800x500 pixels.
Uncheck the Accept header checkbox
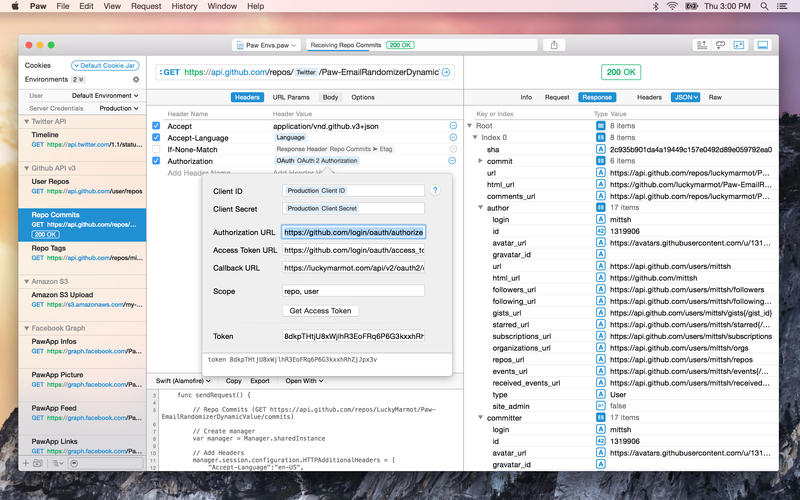(156, 127)
